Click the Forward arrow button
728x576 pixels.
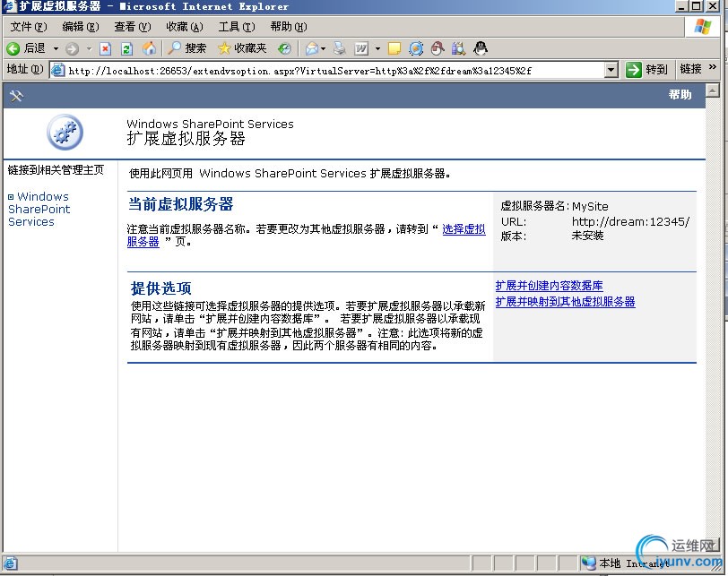click(72, 48)
